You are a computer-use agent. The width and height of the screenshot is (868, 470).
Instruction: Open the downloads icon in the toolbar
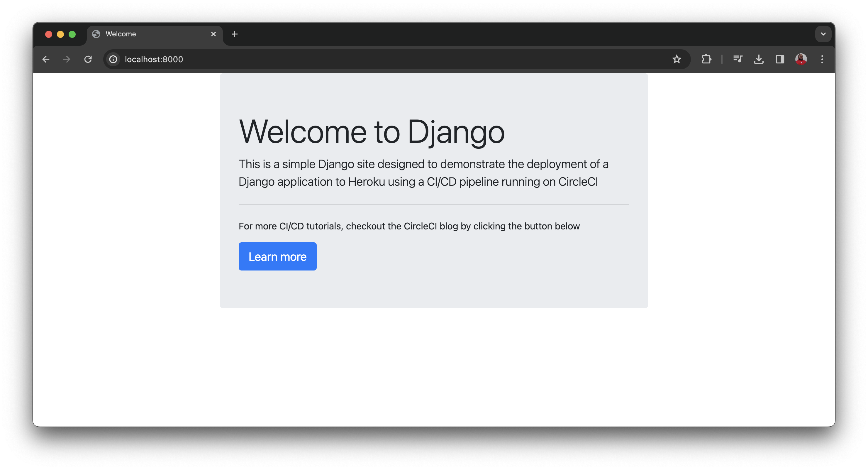759,59
